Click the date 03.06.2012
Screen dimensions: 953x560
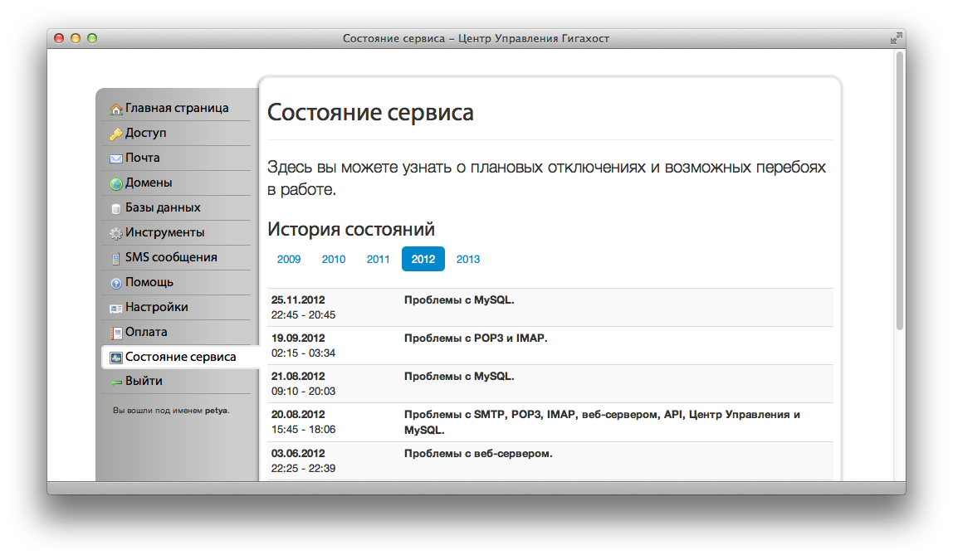tap(298, 454)
